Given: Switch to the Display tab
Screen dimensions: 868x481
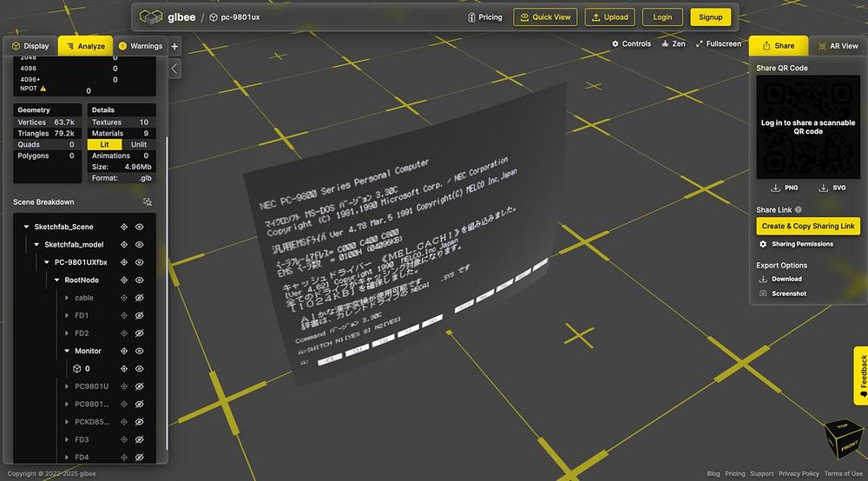Looking at the screenshot, I should (30, 46).
